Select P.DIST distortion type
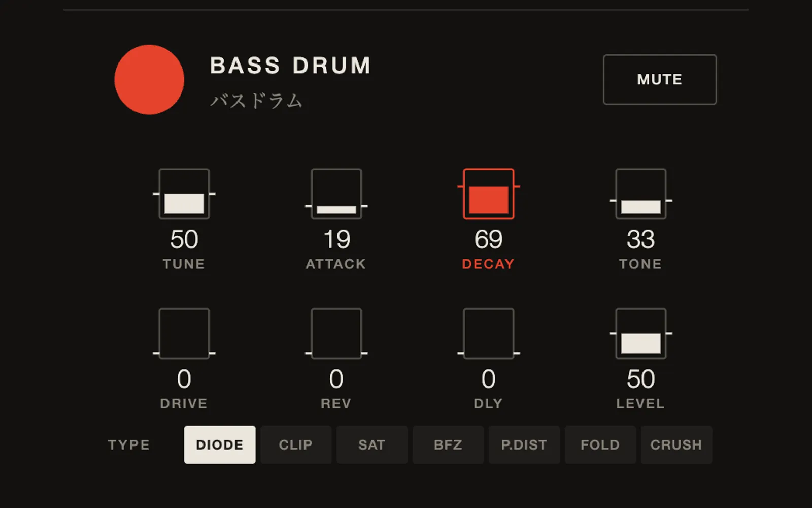The height and width of the screenshot is (508, 812). [x=524, y=445]
